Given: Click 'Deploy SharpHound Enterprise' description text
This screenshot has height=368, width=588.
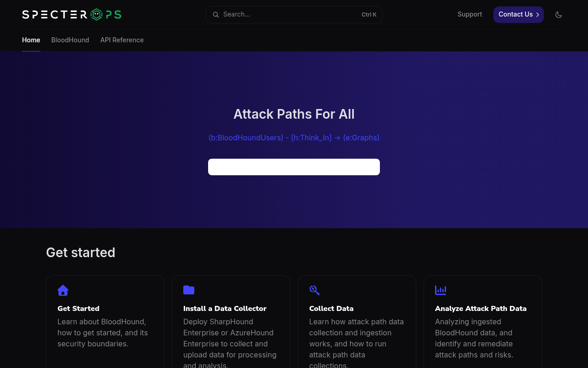Looking at the screenshot, I should point(230,344).
